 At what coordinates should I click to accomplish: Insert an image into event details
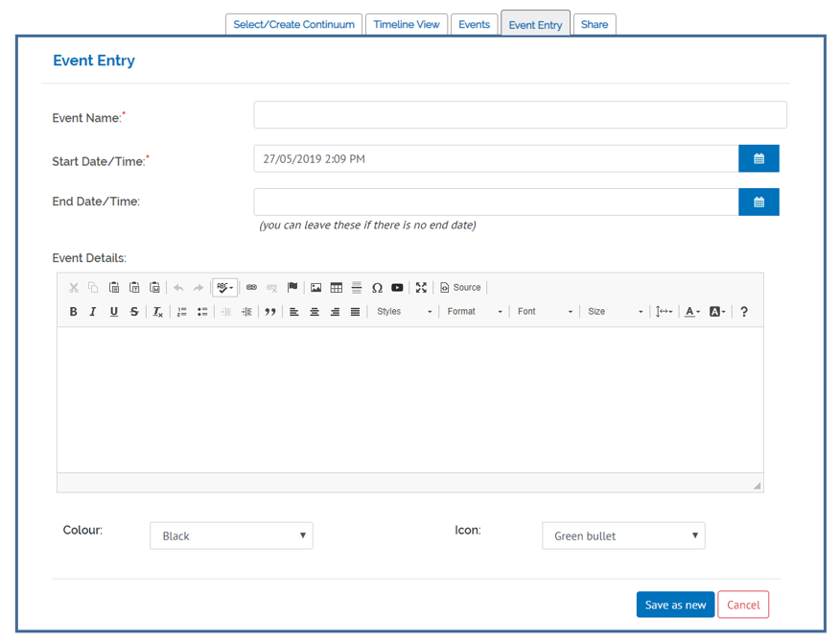[x=315, y=287]
